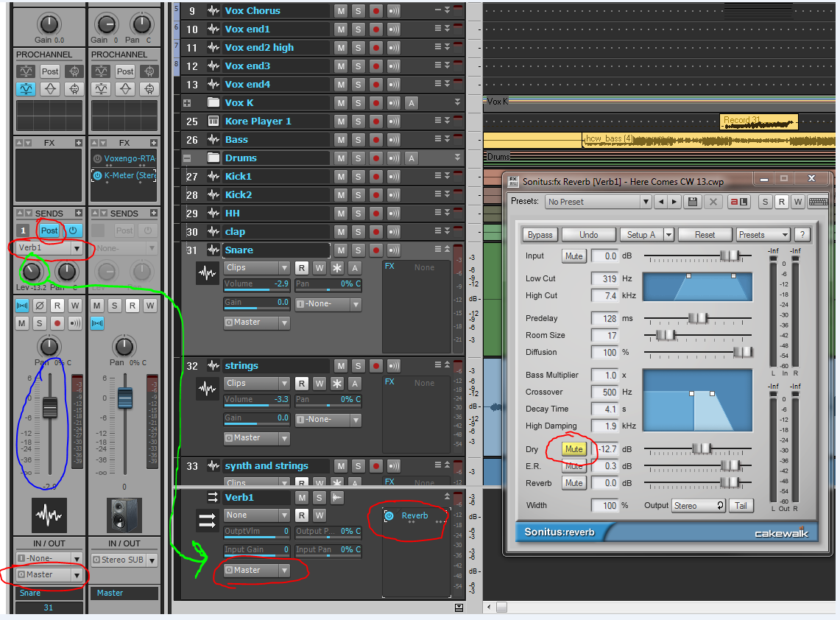Click the Snare track's large waveform icon
Screen dimensions: 840x620
point(208,273)
